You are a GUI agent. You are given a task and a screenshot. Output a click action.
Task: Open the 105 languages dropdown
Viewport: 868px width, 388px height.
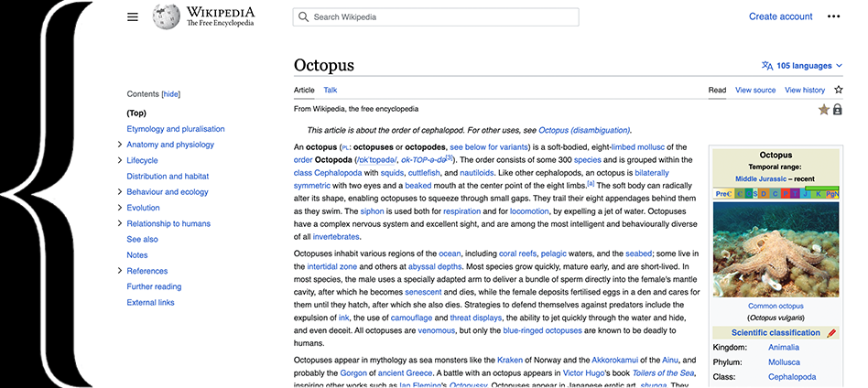click(x=802, y=66)
